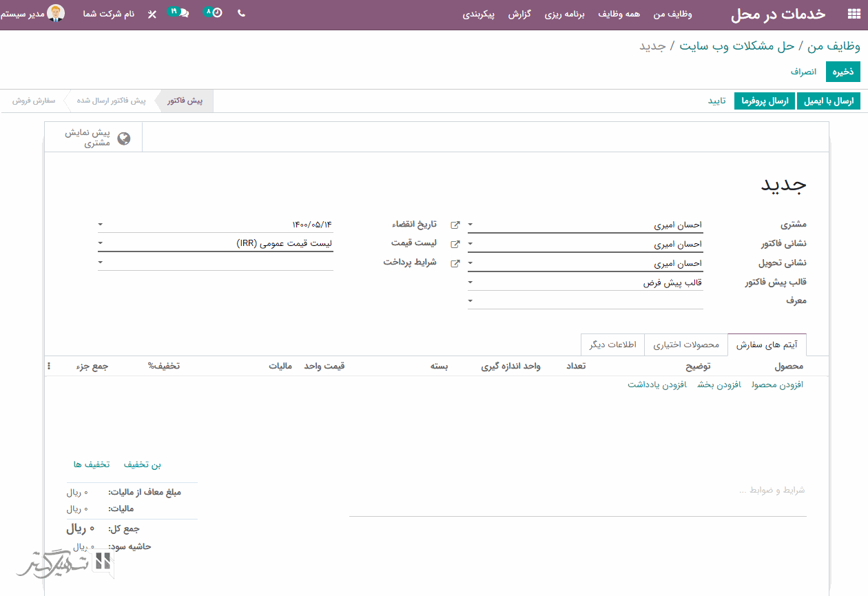868x596 pixels.
Task: Click the phone icon in top bar
Action: tap(241, 13)
